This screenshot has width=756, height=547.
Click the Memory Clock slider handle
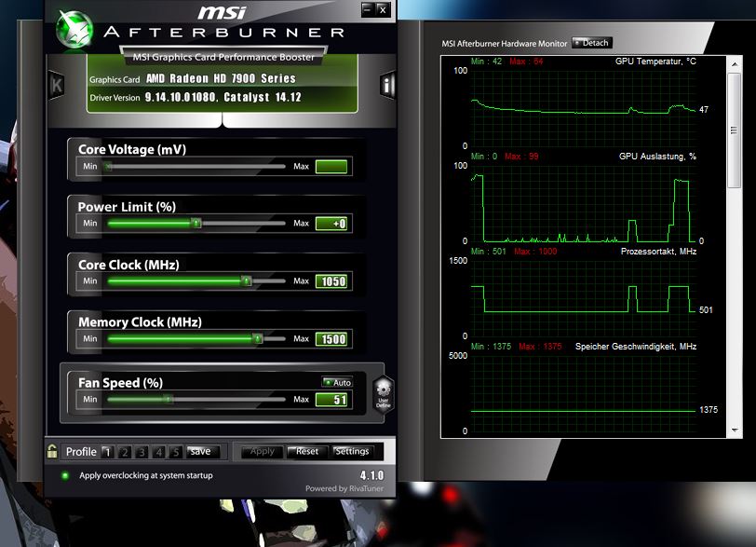click(x=258, y=338)
